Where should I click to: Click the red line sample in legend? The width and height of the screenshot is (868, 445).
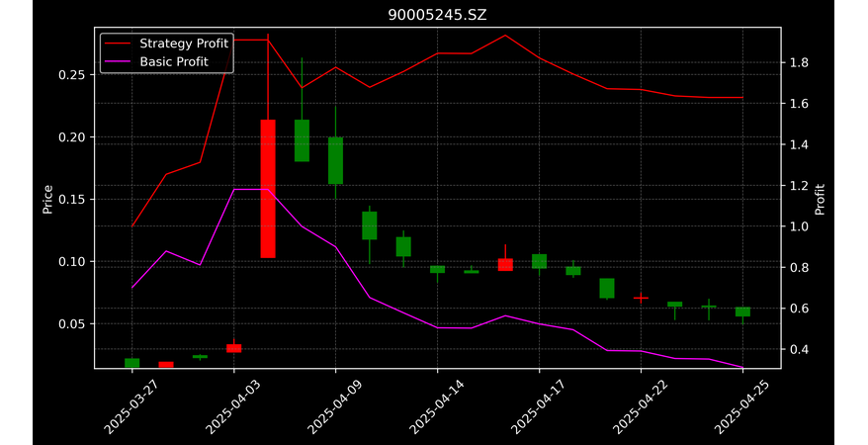118,44
